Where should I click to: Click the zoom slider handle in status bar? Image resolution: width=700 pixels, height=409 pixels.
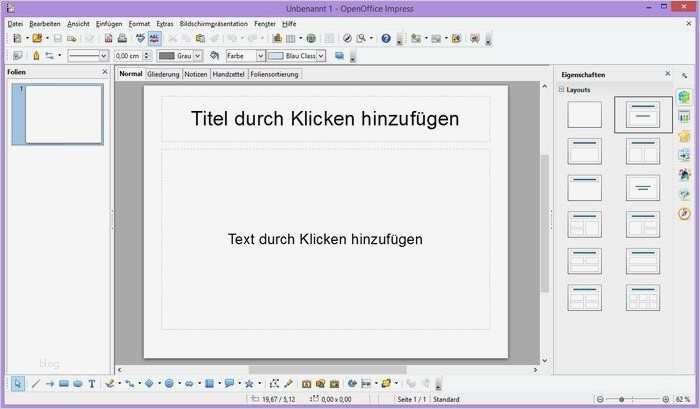coord(621,399)
